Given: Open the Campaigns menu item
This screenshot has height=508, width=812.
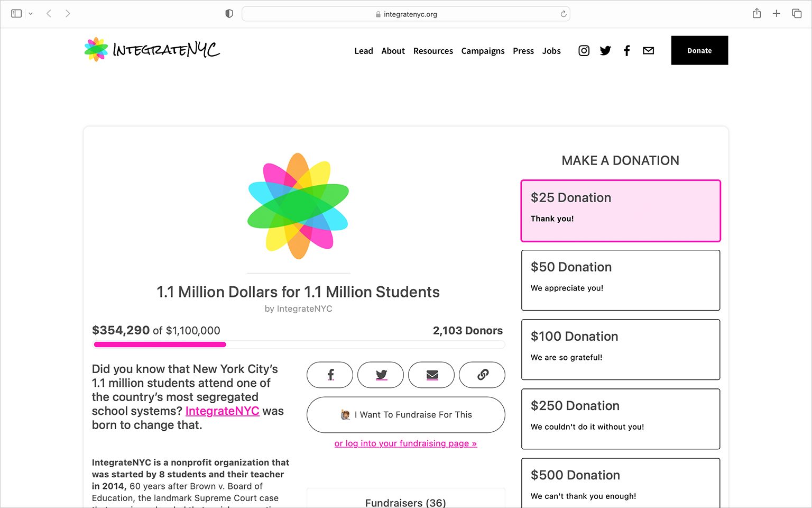Looking at the screenshot, I should (483, 51).
